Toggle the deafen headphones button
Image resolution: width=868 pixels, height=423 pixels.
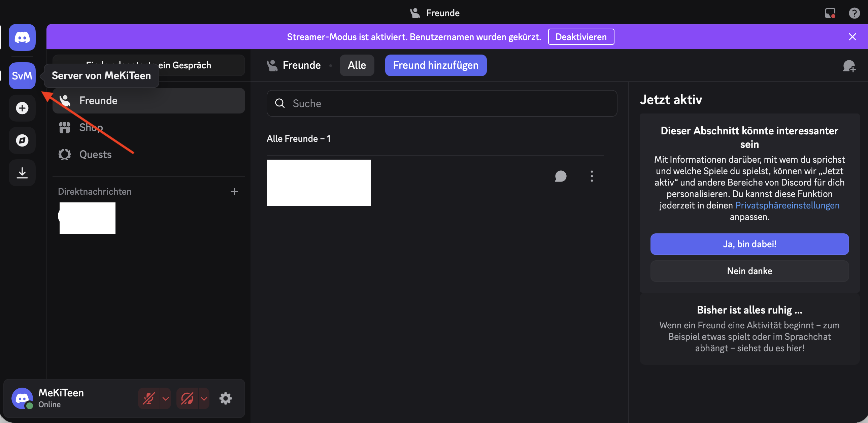187,398
